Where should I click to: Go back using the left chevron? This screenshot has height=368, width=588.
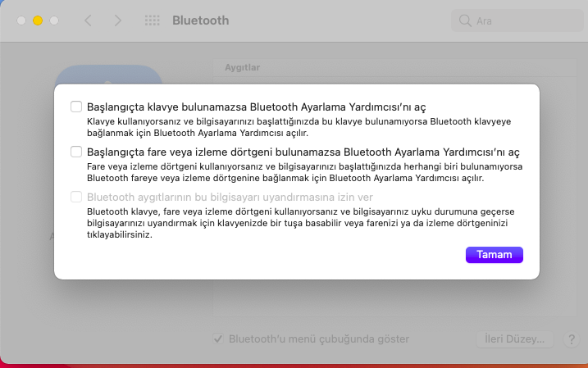[88, 20]
